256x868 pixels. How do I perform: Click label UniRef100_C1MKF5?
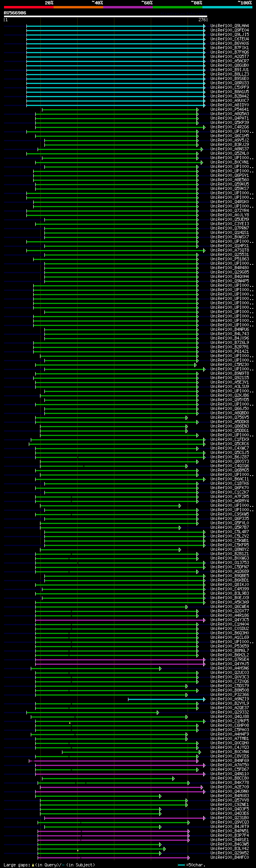230,721
